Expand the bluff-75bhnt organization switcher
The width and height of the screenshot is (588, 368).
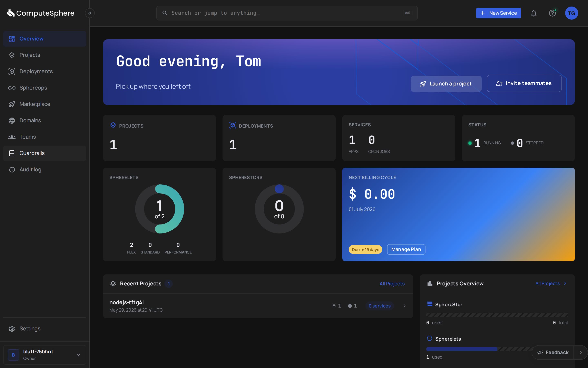coord(45,355)
